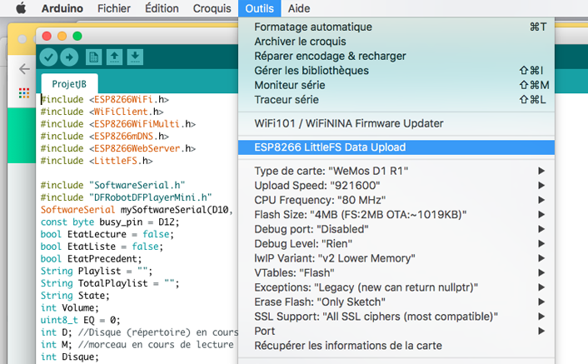Click the Verify checkmark toolbar icon
The width and height of the screenshot is (588, 364).
[x=48, y=57]
